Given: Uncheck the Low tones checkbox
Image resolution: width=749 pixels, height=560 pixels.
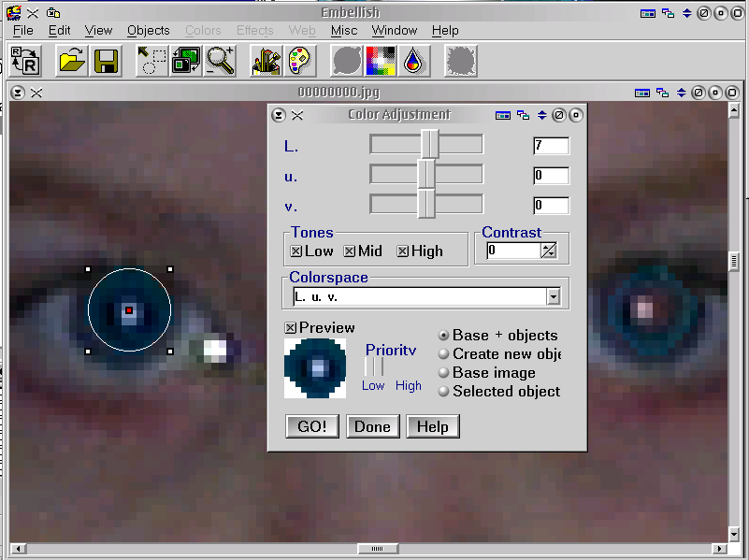Looking at the screenshot, I should (x=296, y=251).
